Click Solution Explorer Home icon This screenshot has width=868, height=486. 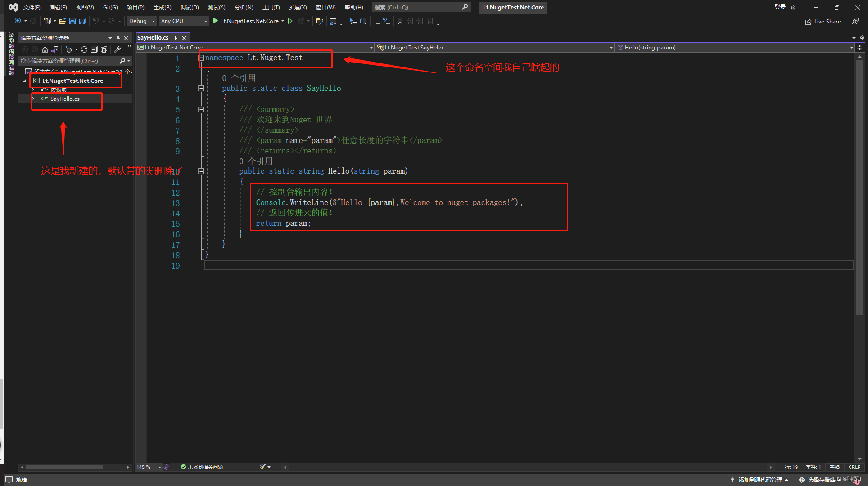click(x=45, y=49)
